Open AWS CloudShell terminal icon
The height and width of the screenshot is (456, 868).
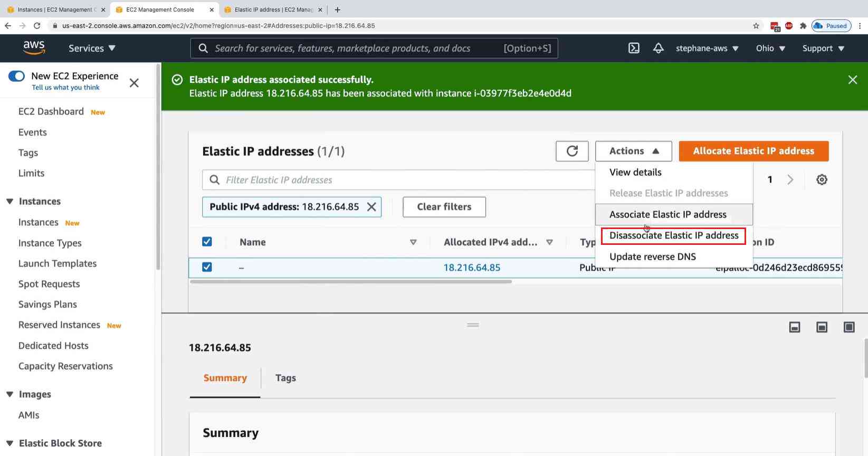click(x=634, y=48)
